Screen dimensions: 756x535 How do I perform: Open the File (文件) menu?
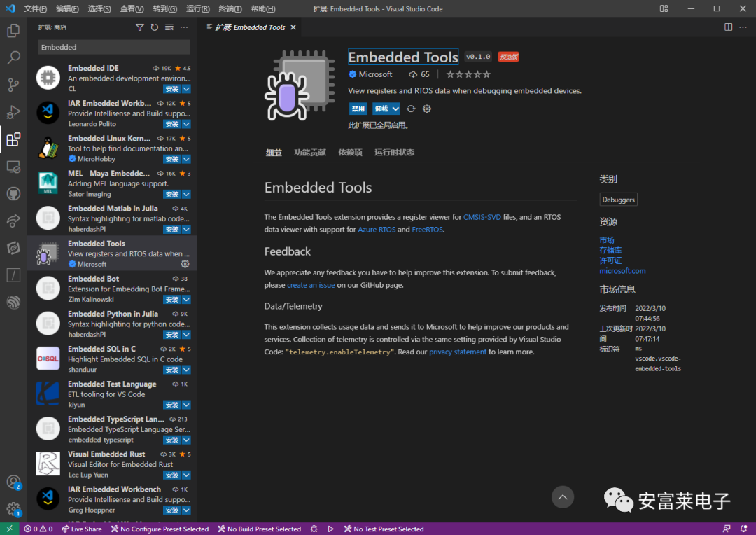(x=35, y=8)
